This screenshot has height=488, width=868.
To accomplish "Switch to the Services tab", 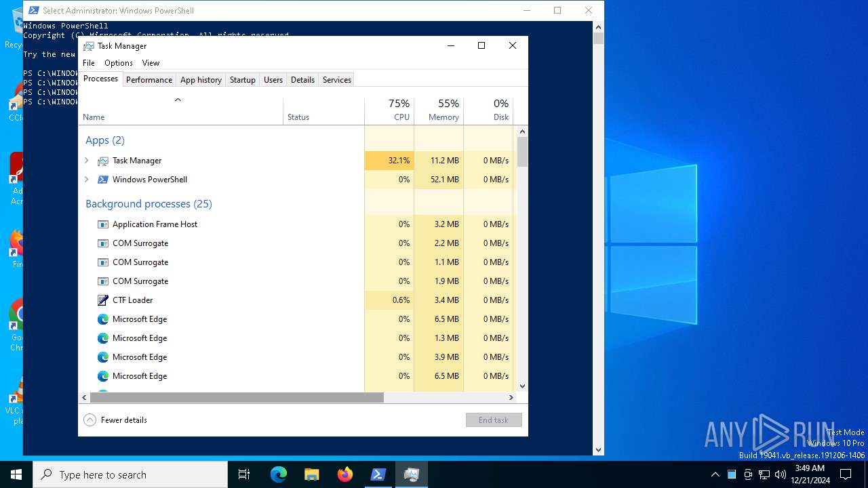I will 337,79.
